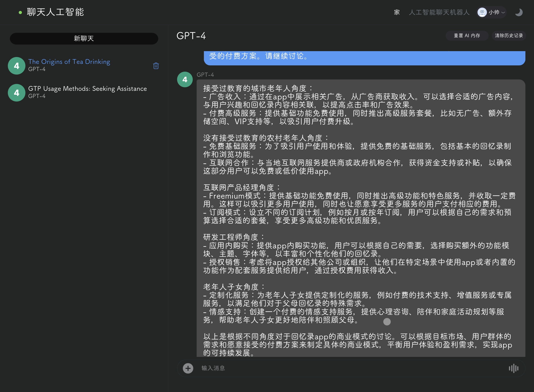534x392 pixels.
Task: Open The Origins of Tea Drinking conversation
Action: pos(69,62)
